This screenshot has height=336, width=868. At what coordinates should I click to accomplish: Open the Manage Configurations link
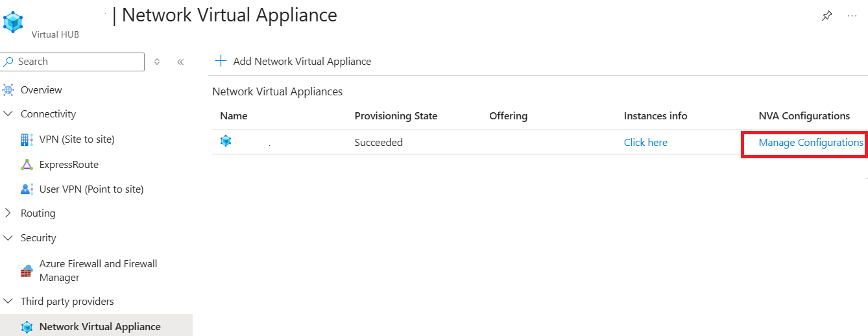[811, 143]
